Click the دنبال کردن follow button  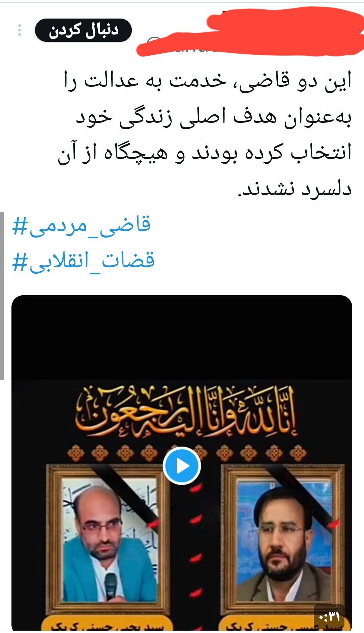(x=83, y=30)
